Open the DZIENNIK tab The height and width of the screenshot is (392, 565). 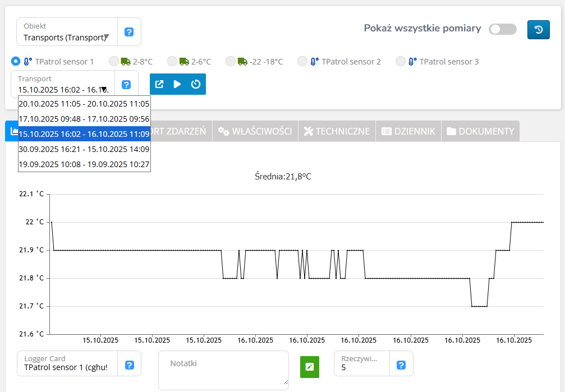408,131
